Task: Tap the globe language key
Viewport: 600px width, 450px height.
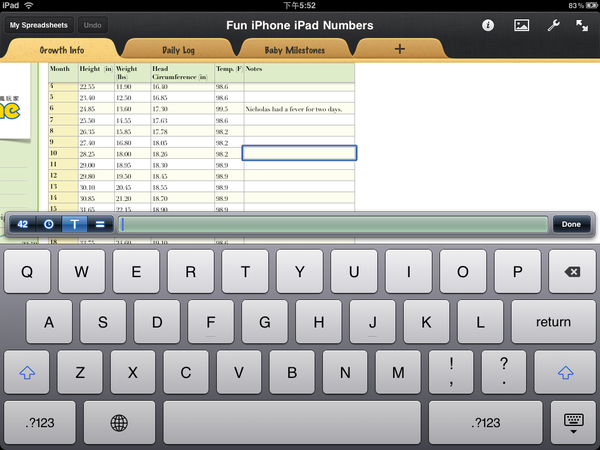Action: tap(119, 422)
